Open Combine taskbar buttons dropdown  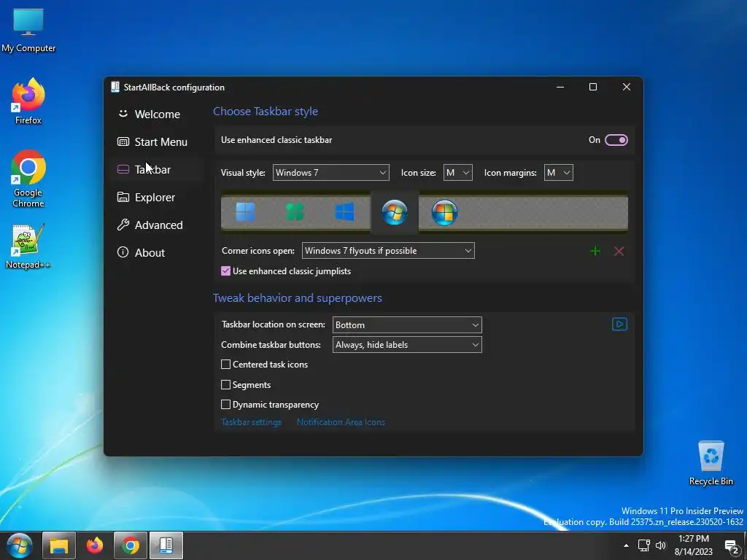407,345
